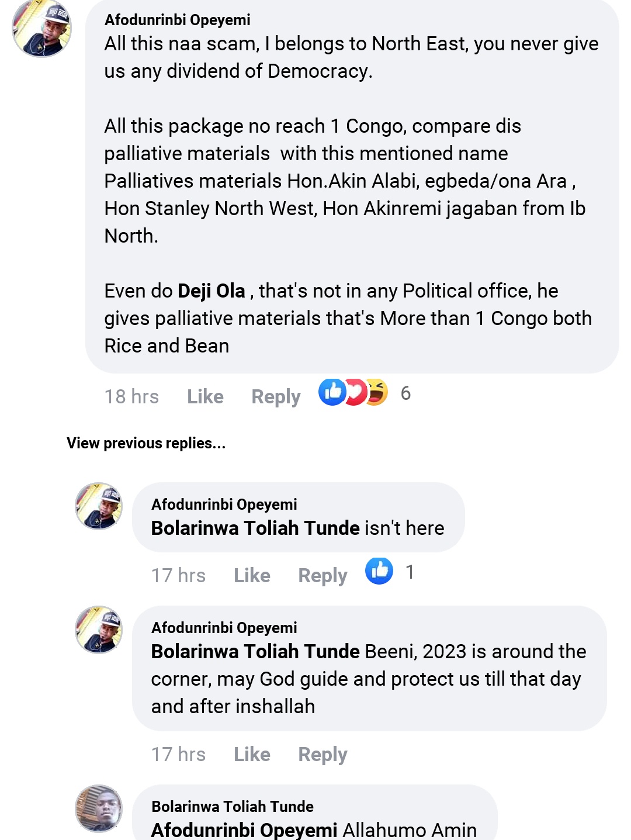Open Bolarinwa Toliah Tunde's profile picture
Screen dimensions: 631x840
[x=99, y=808]
